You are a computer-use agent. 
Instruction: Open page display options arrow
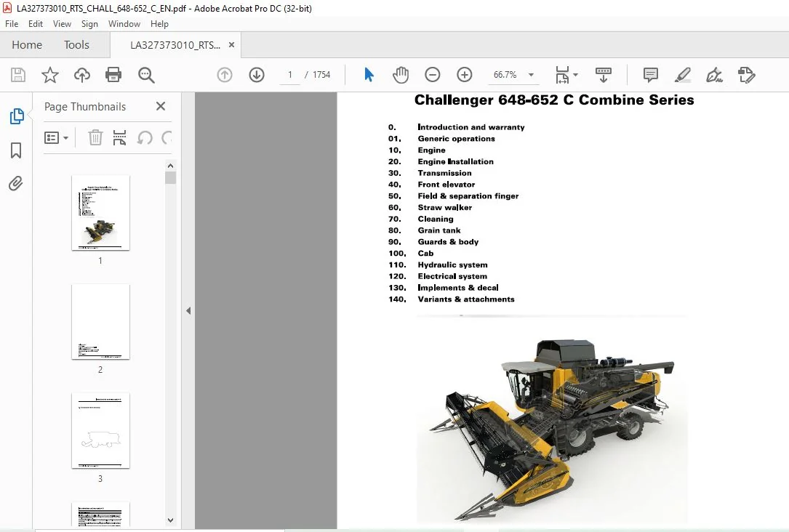[576, 75]
